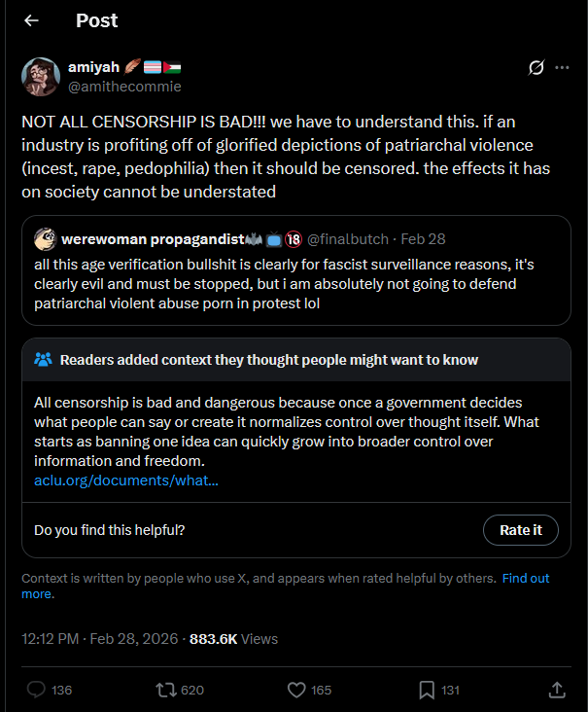Repost using the retweet icon
The image size is (588, 712).
click(166, 690)
